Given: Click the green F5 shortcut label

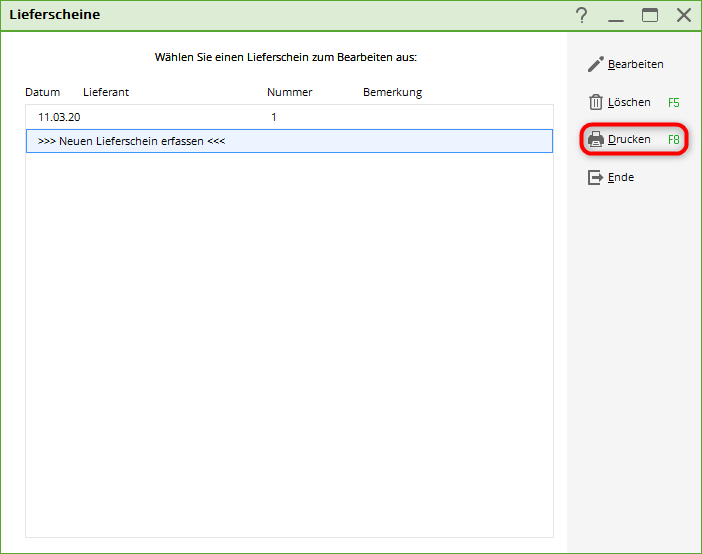Looking at the screenshot, I should coord(673,102).
